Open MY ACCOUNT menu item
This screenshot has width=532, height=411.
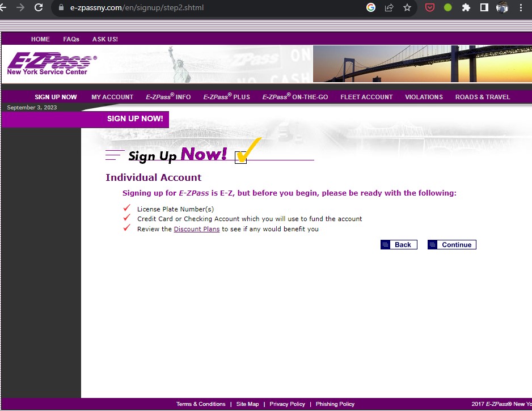pyautogui.click(x=112, y=97)
